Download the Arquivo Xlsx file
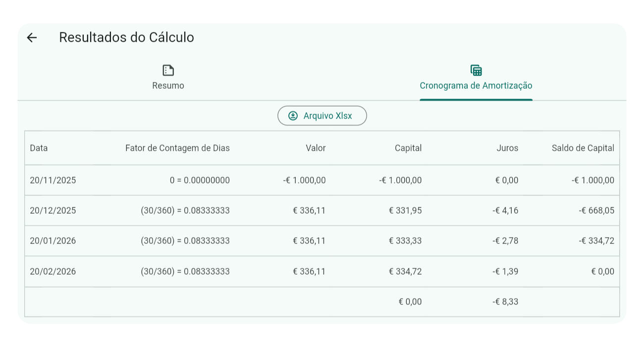Image resolution: width=644 pixels, height=347 pixels. [322, 116]
